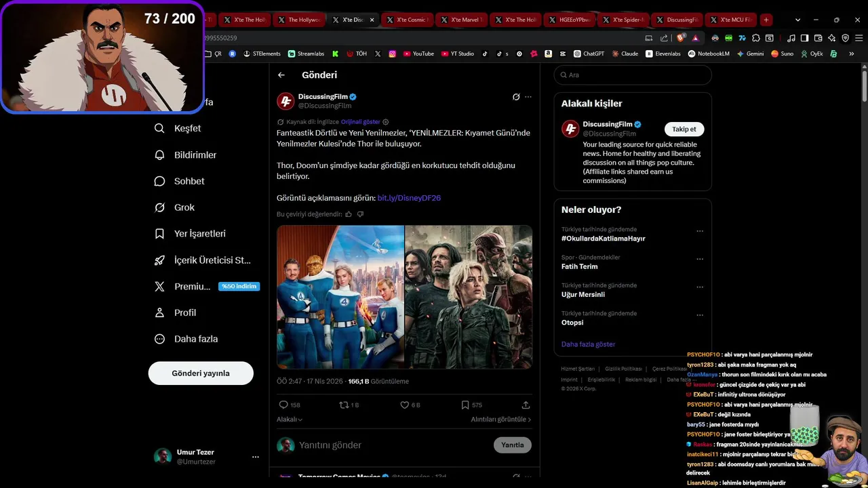Open Elevenlabs bookmark

click(663, 54)
